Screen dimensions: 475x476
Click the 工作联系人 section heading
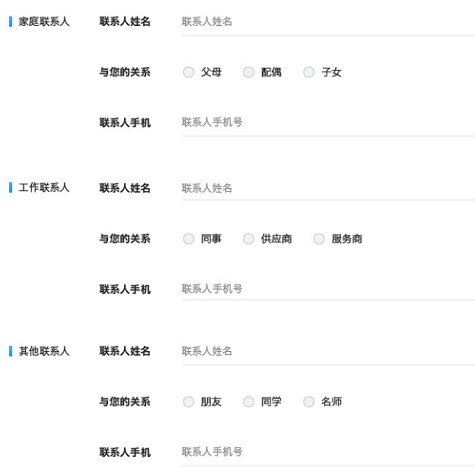pyautogui.click(x=44, y=188)
